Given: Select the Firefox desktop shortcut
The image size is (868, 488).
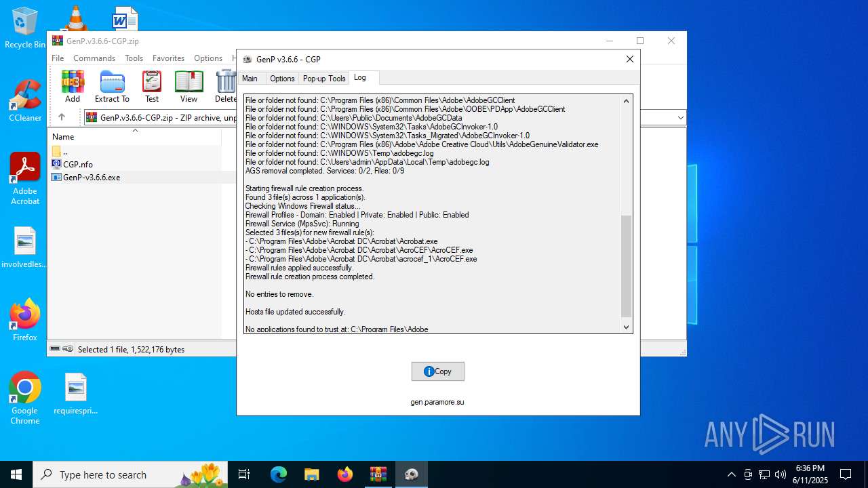Looking at the screenshot, I should (x=25, y=320).
